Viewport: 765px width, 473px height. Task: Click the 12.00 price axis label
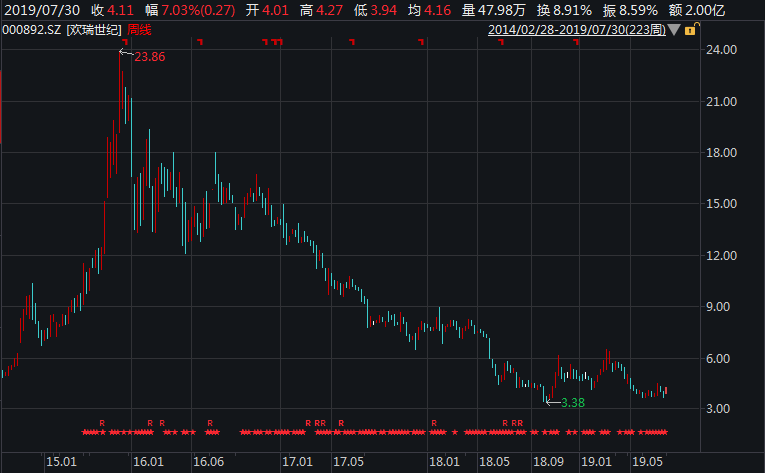click(721, 255)
